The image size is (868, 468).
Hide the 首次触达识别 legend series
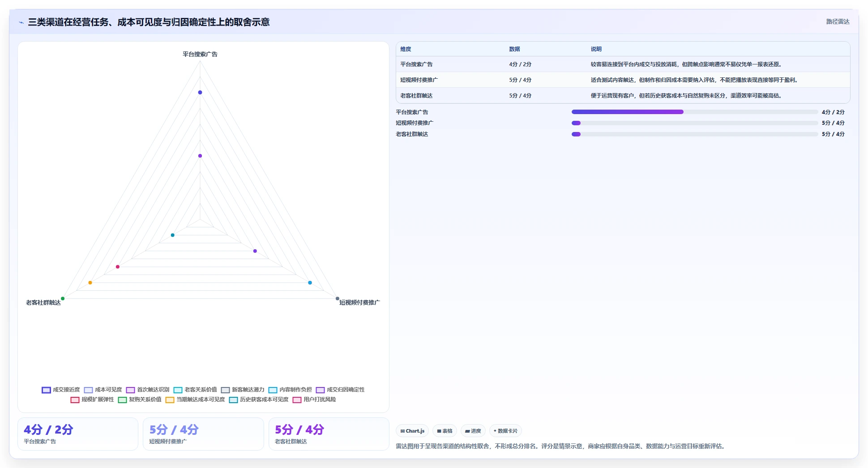pos(148,390)
